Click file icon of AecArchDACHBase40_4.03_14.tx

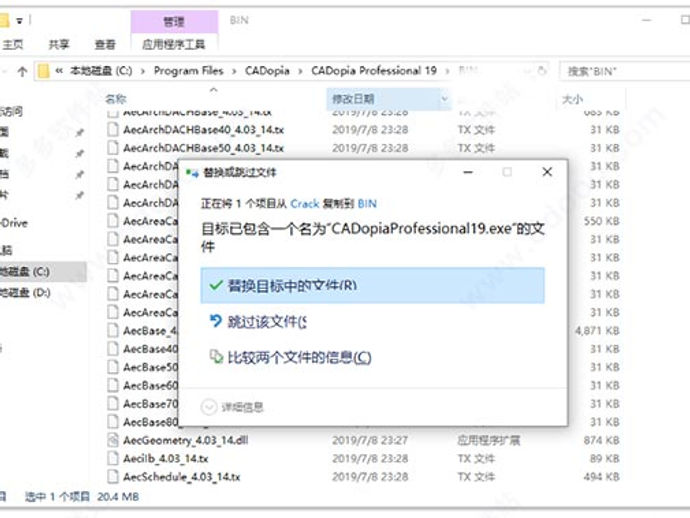point(113,130)
